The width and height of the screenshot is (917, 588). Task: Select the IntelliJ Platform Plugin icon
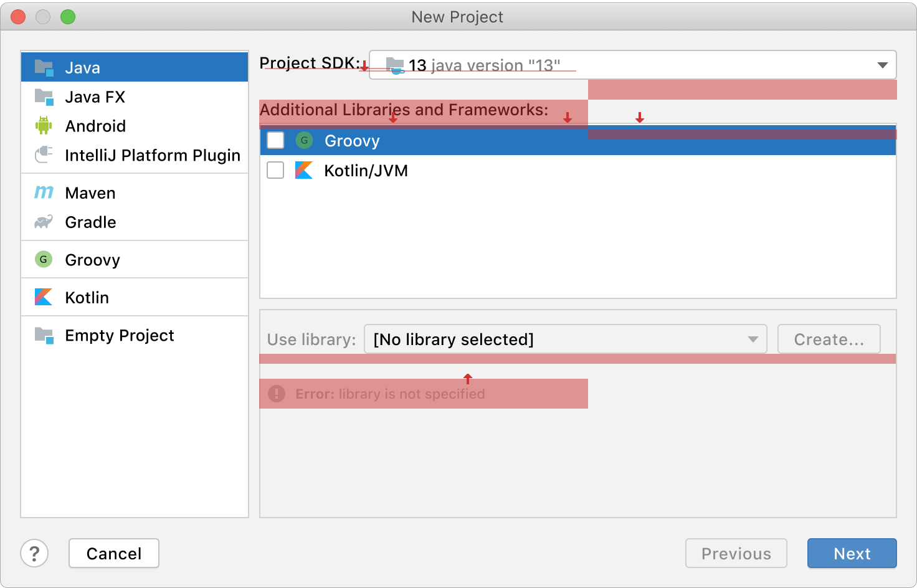point(44,154)
